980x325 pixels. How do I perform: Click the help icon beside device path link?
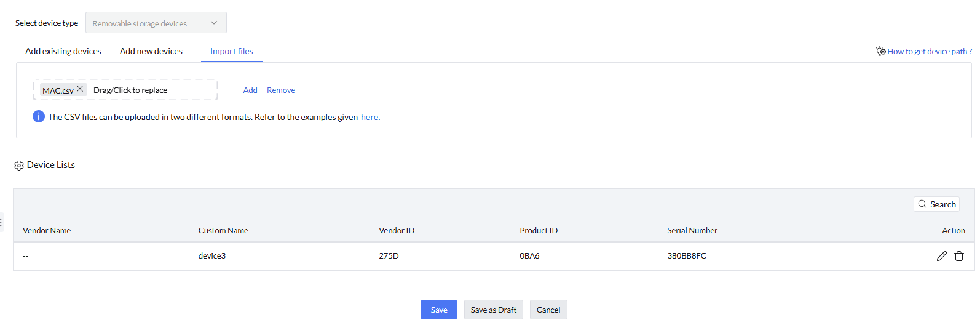881,51
